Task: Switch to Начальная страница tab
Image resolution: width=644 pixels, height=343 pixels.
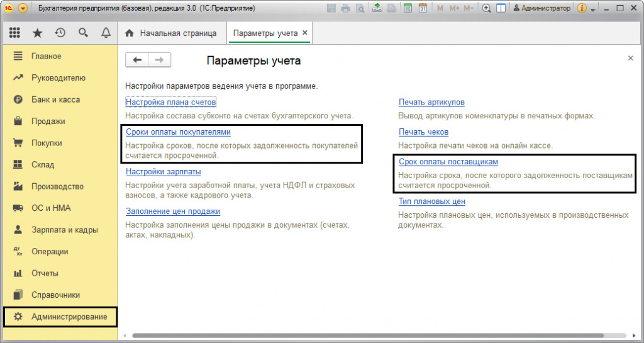Action: [171, 33]
